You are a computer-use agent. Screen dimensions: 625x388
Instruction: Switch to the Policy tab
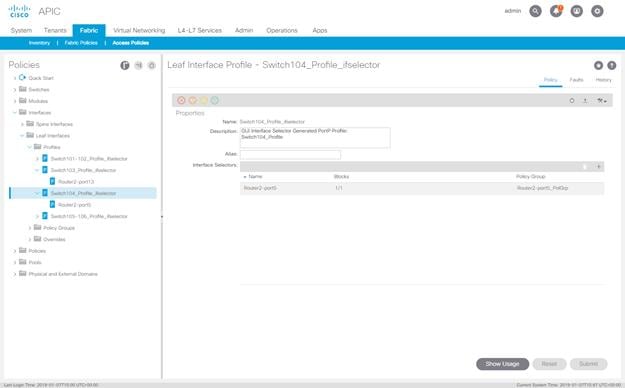(x=550, y=80)
